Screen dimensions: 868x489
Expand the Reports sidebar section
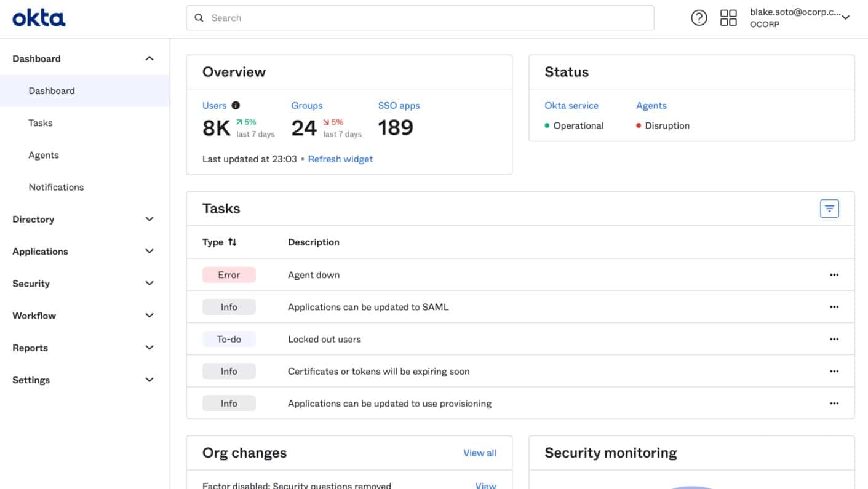(149, 348)
